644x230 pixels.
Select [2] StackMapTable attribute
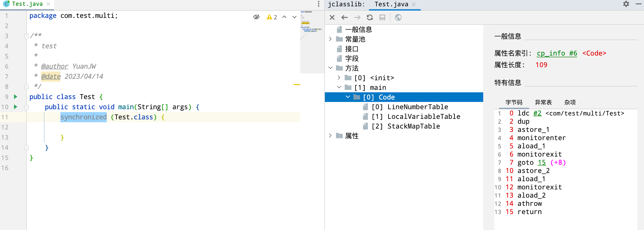tap(406, 126)
